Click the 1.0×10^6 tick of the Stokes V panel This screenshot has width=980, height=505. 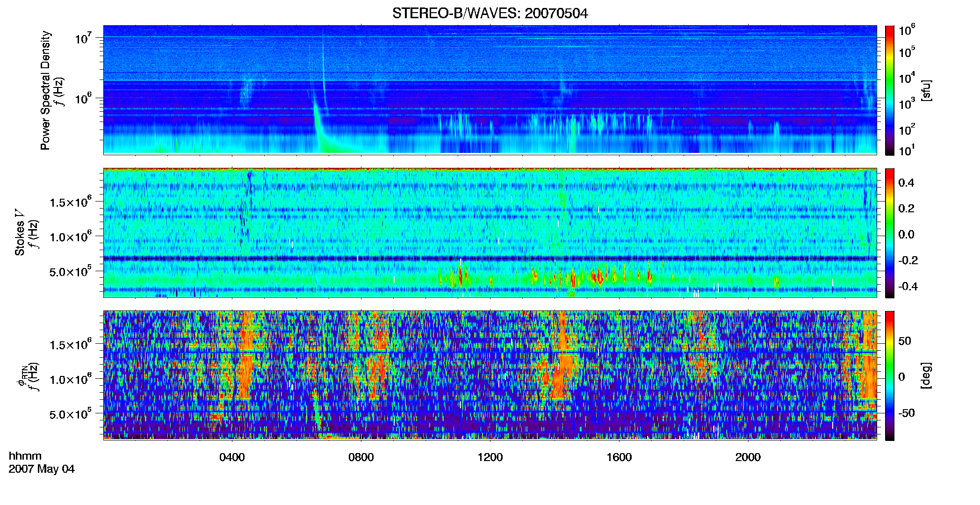point(71,236)
